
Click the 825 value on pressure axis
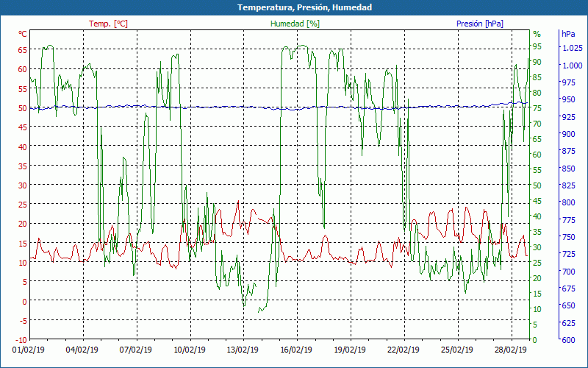[568, 185]
